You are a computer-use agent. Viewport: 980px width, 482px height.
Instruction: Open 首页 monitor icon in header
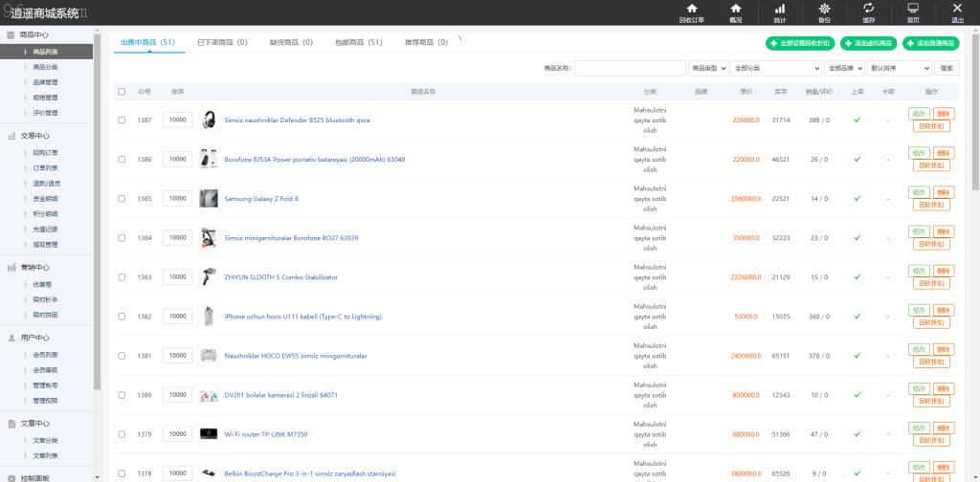[913, 10]
